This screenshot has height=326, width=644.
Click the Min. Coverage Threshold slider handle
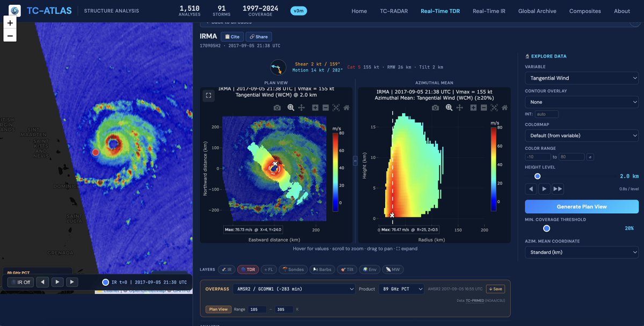(546, 228)
